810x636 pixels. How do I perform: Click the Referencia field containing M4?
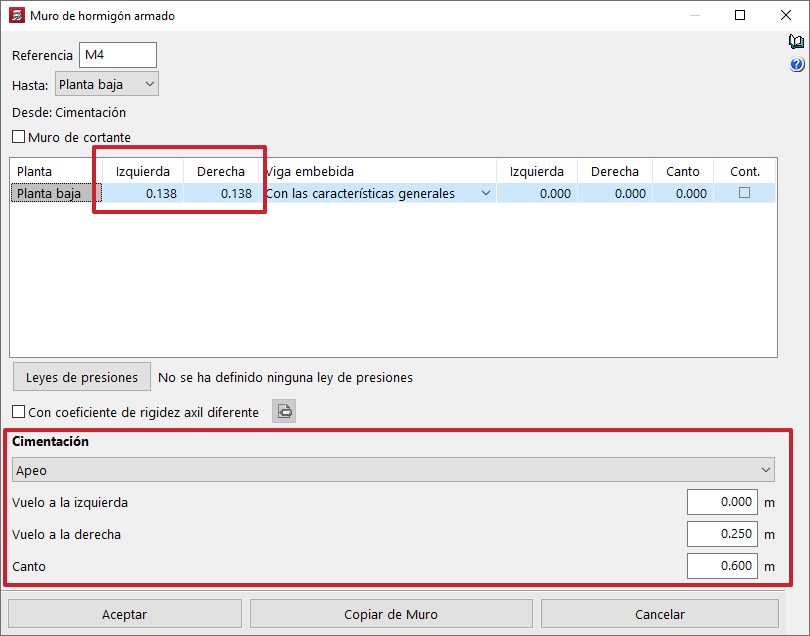(118, 55)
